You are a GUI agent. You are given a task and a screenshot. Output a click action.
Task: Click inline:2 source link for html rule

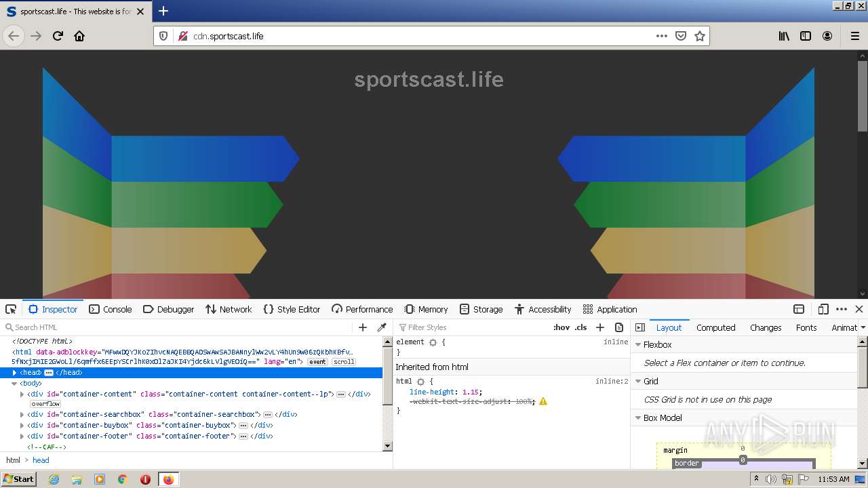pyautogui.click(x=612, y=382)
